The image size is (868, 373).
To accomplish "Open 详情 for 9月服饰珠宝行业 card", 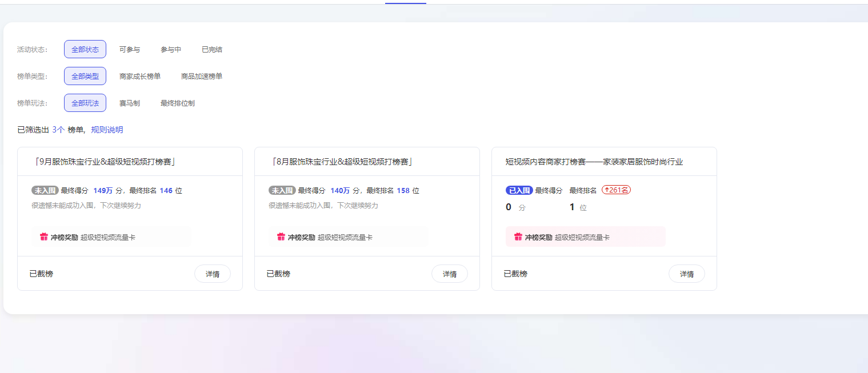I will pyautogui.click(x=213, y=274).
